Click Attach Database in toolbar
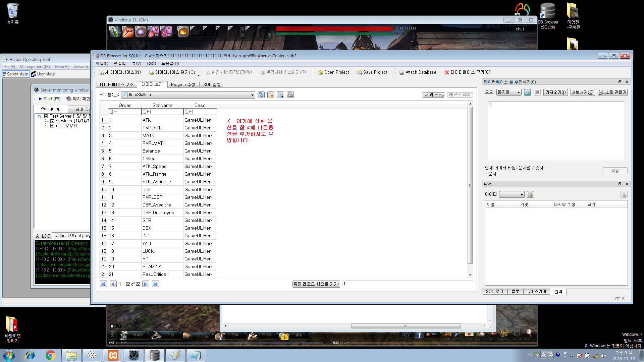 pyautogui.click(x=418, y=72)
